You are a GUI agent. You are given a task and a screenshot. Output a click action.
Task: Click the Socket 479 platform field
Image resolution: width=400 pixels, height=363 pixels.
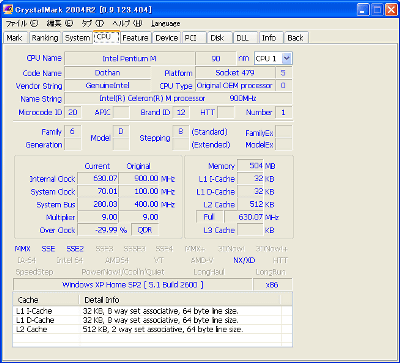click(x=235, y=73)
